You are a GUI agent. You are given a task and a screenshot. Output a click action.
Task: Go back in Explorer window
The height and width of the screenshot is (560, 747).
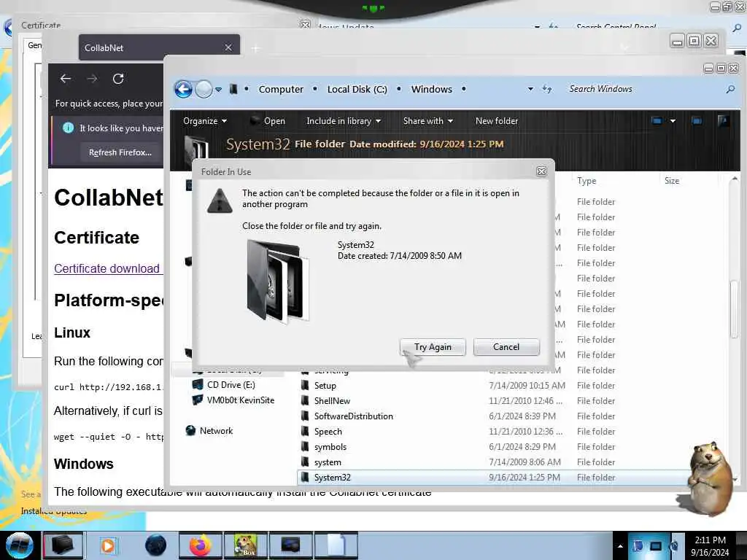(x=183, y=89)
